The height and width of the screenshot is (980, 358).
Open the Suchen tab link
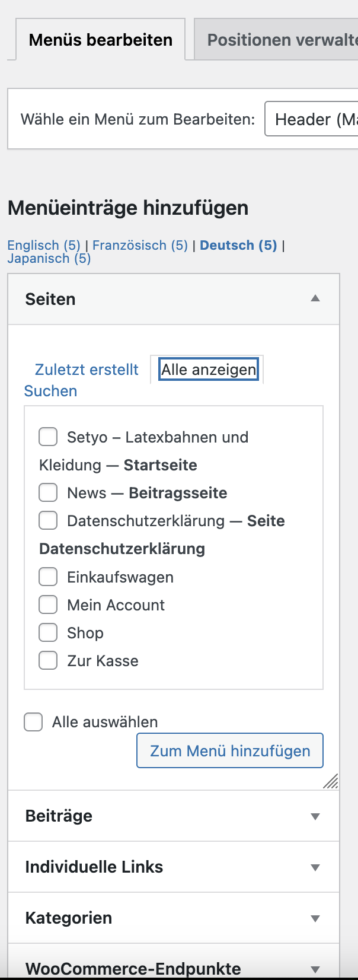50,391
